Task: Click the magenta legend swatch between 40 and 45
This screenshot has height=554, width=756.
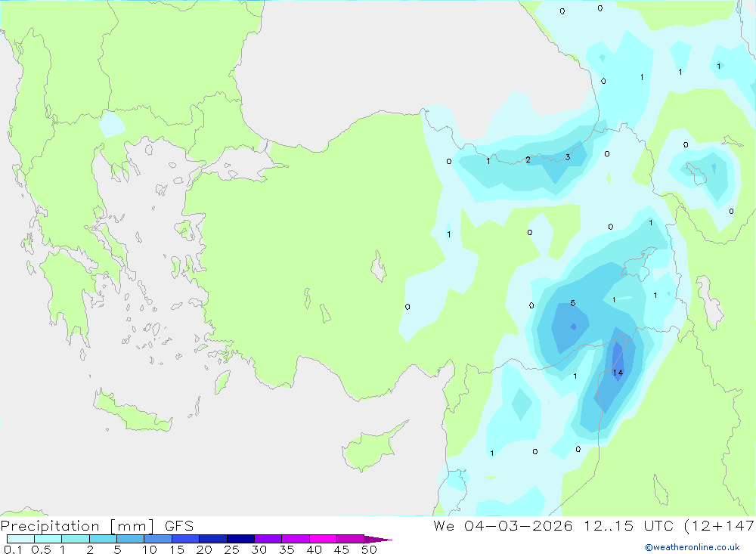Action: [323, 539]
